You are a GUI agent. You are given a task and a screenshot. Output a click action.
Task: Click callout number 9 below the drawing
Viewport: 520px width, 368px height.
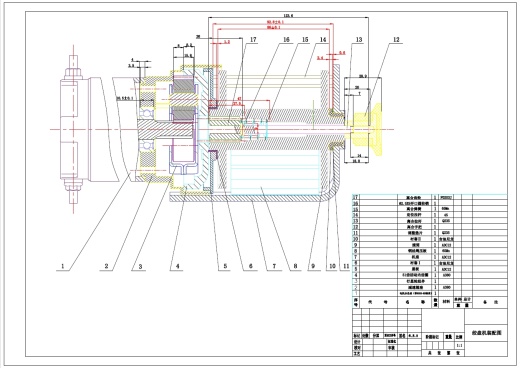(x=313, y=266)
